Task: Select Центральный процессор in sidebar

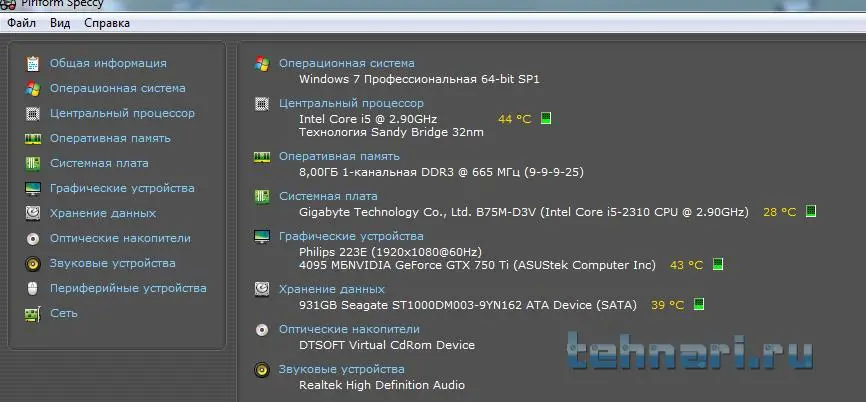Action: [122, 113]
